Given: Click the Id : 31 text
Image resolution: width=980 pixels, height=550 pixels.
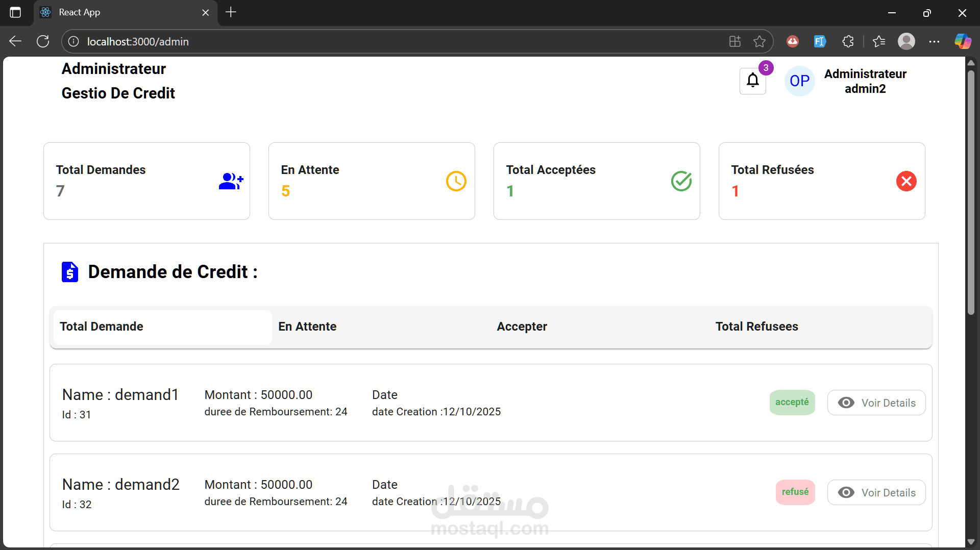Looking at the screenshot, I should [77, 415].
